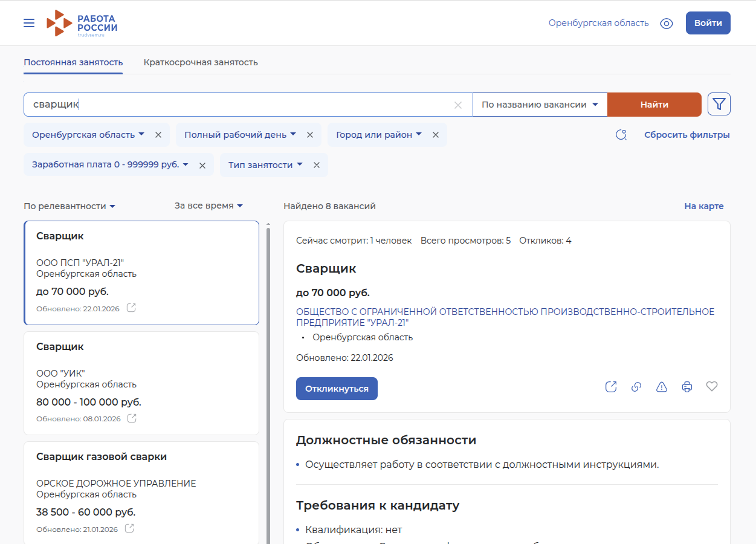The width and height of the screenshot is (756, 544).
Task: Click the vacancy list scrollbar
Action: pyautogui.click(x=268, y=384)
